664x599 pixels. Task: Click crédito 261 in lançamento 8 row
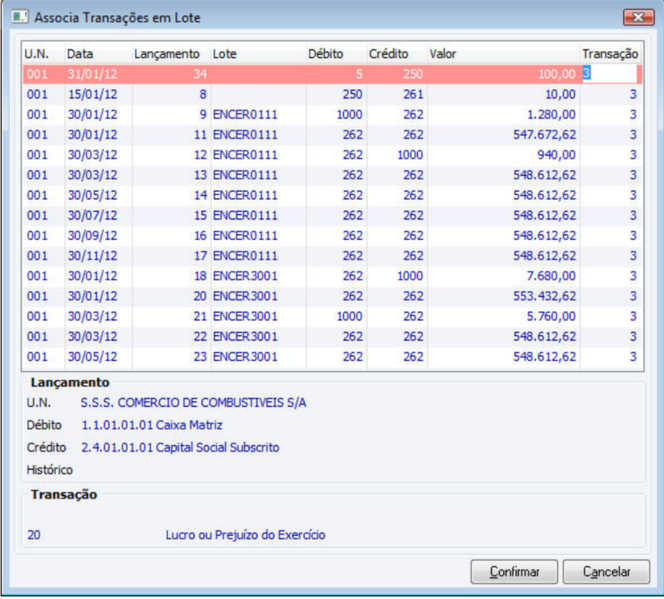click(x=413, y=94)
